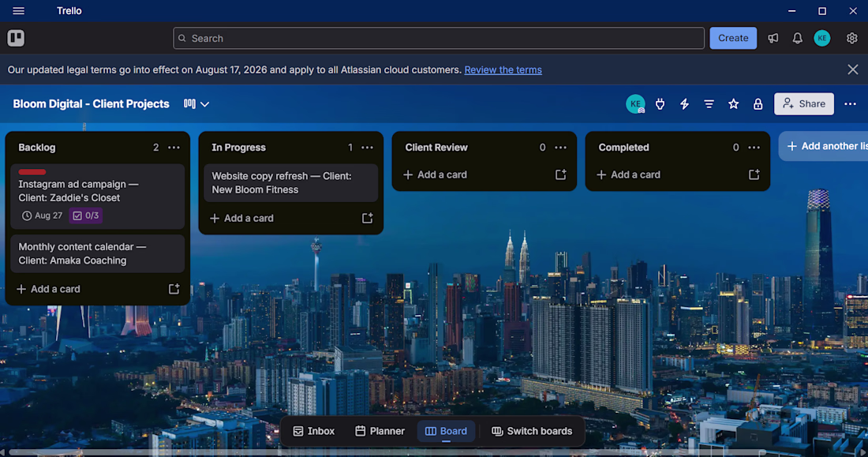Star this board
Screen dimensions: 868x457
pyautogui.click(x=734, y=103)
